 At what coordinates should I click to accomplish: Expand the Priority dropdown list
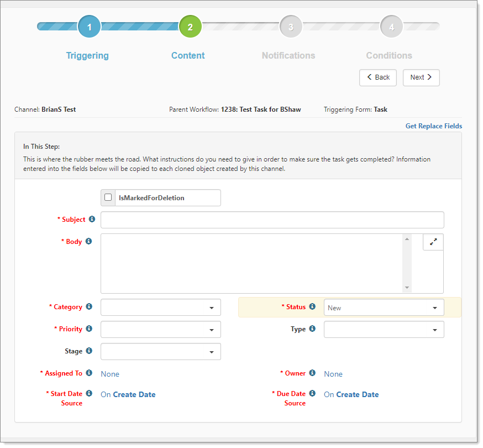(x=160, y=330)
